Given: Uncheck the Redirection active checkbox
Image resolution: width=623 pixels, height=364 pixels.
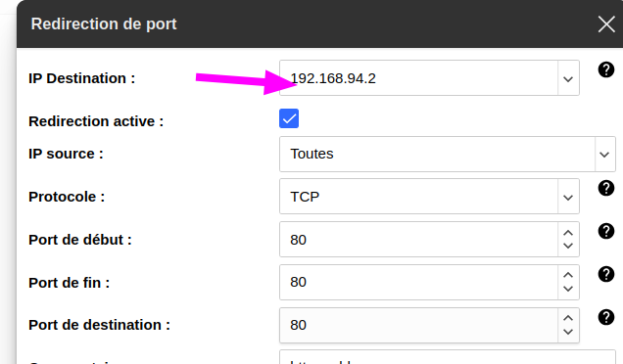Looking at the screenshot, I should 289,118.
